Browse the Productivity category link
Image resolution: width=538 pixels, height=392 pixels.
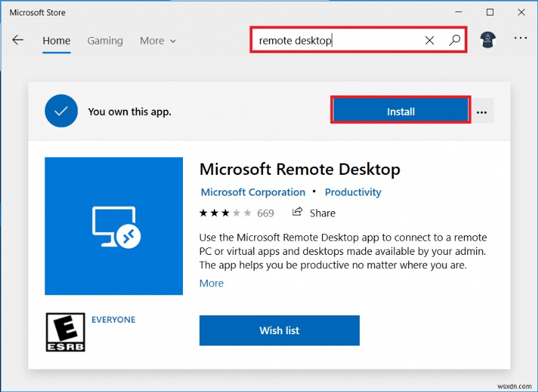tap(353, 192)
